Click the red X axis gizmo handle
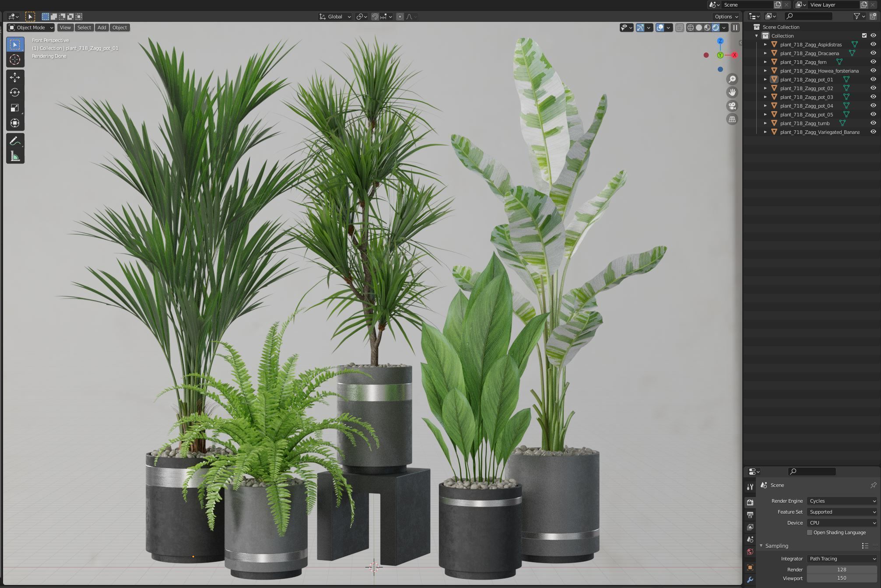The height and width of the screenshot is (588, 881). [734, 55]
